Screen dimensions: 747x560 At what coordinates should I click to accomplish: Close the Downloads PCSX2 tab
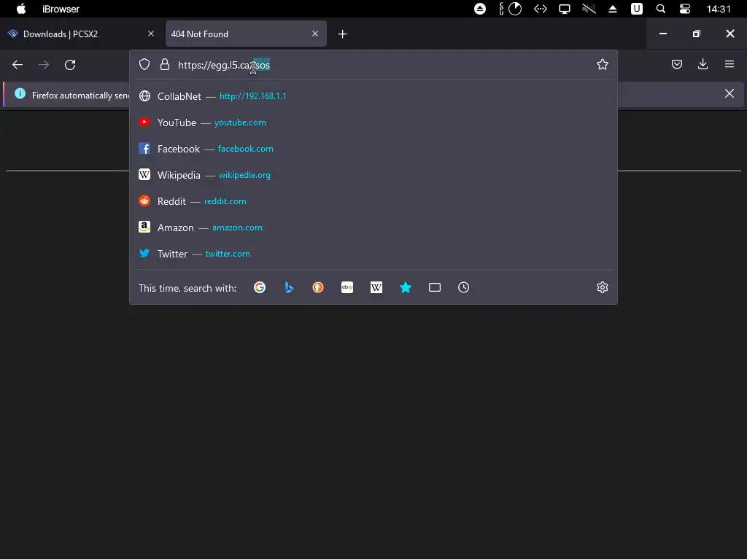(x=150, y=34)
